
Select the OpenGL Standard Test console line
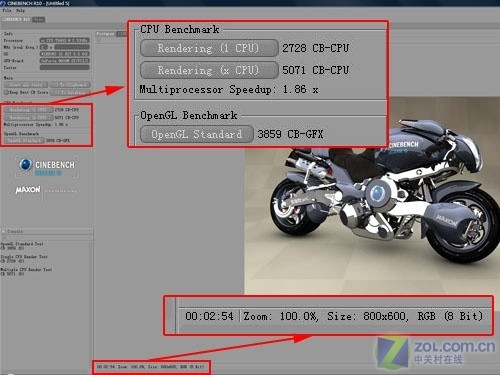click(x=22, y=244)
